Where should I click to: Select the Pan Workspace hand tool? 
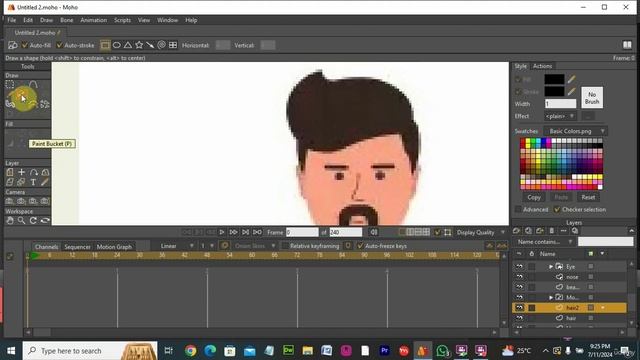(x=10, y=220)
